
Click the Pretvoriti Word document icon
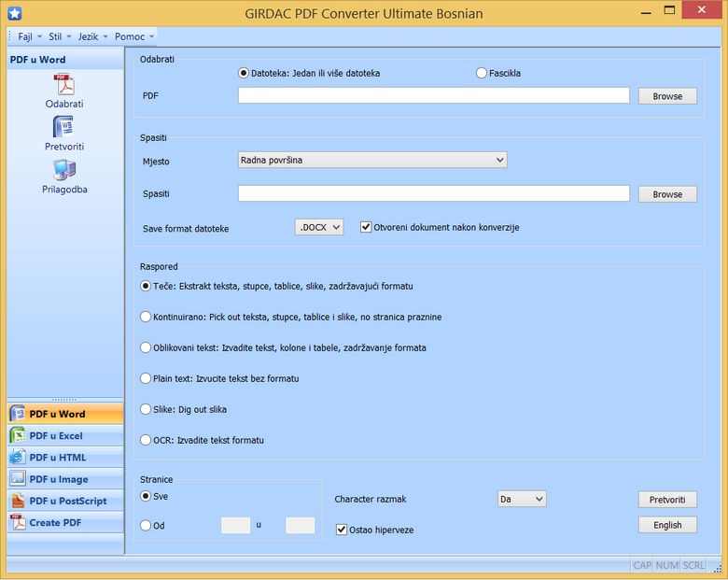(63, 127)
